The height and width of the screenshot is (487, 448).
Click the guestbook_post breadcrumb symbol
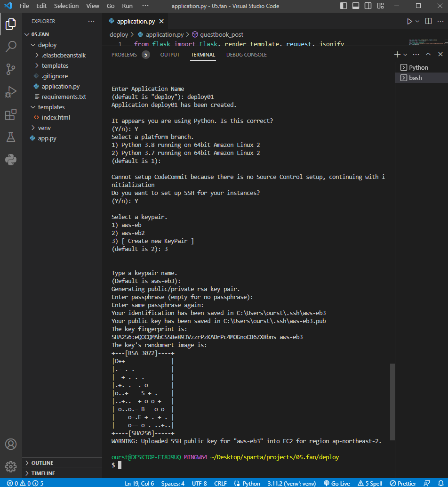[x=218, y=34]
